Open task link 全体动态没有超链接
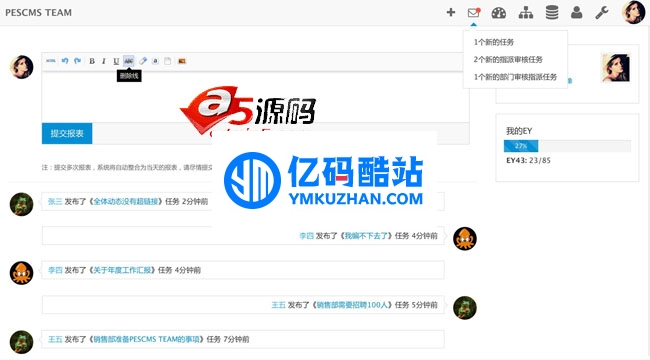This screenshot has height=360, width=650. [126, 201]
